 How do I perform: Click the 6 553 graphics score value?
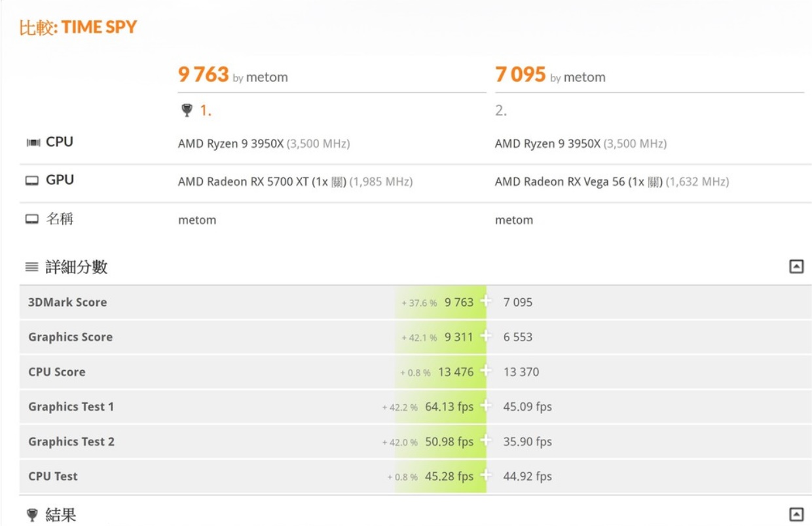click(x=518, y=337)
